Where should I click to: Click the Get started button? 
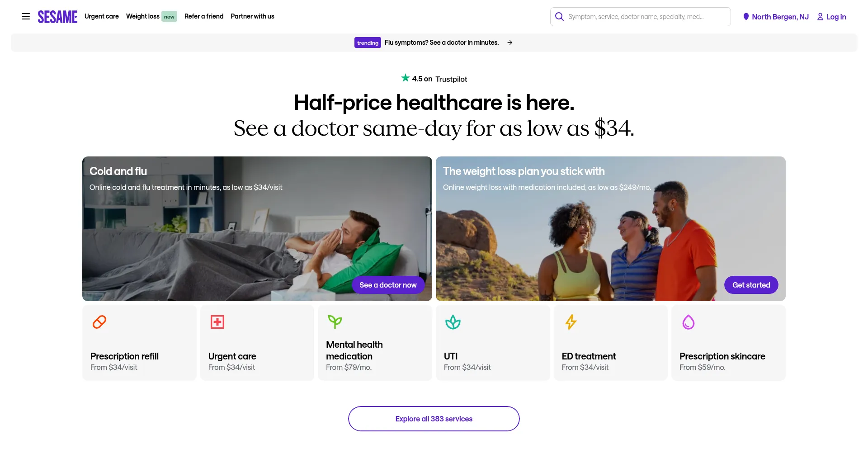tap(751, 285)
